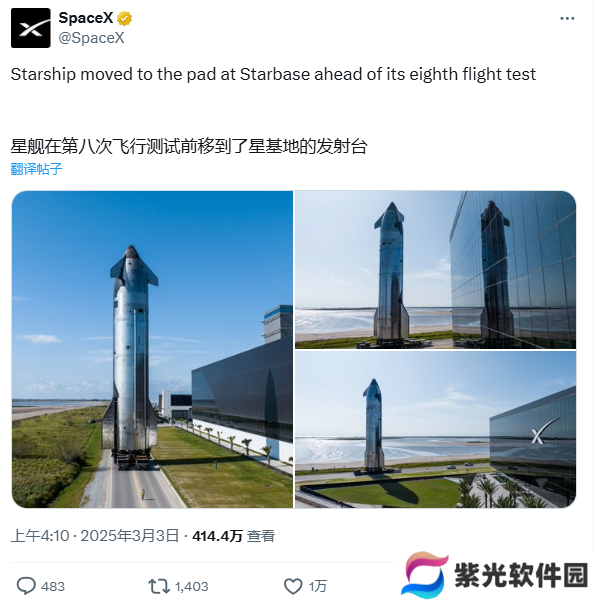
Task: Click the 翻译帖子 translate post link
Action: click(x=36, y=169)
